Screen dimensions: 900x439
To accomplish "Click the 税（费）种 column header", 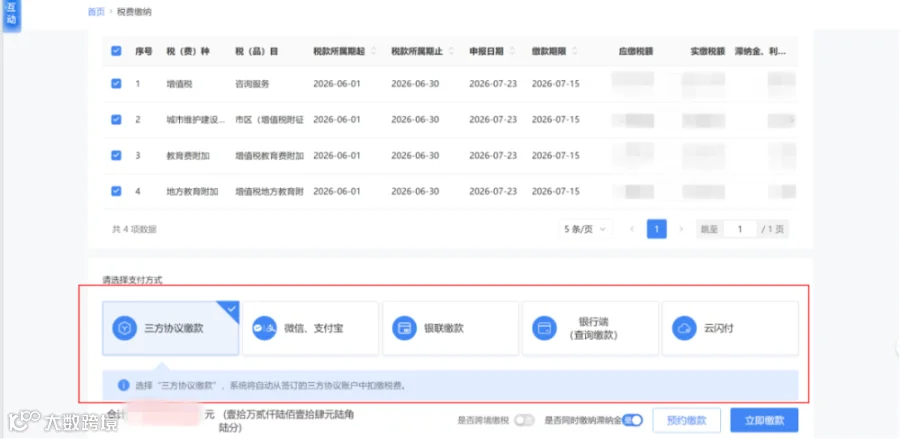I will pos(188,51).
